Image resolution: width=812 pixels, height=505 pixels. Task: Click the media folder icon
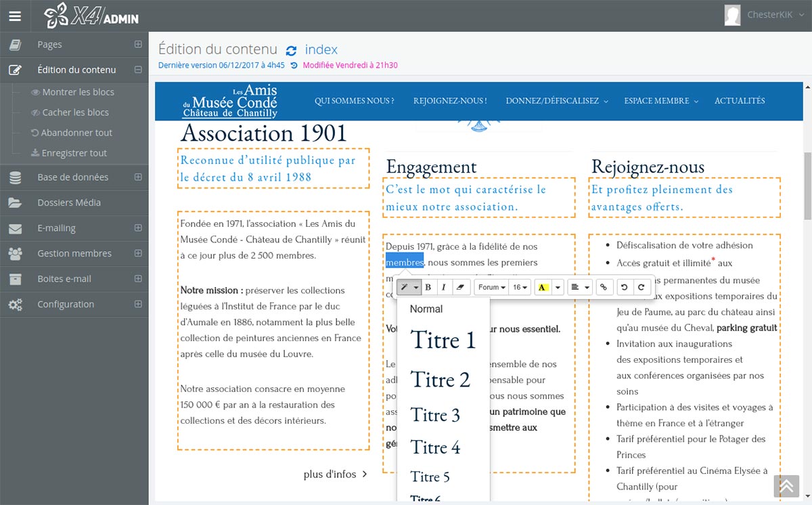coord(15,202)
